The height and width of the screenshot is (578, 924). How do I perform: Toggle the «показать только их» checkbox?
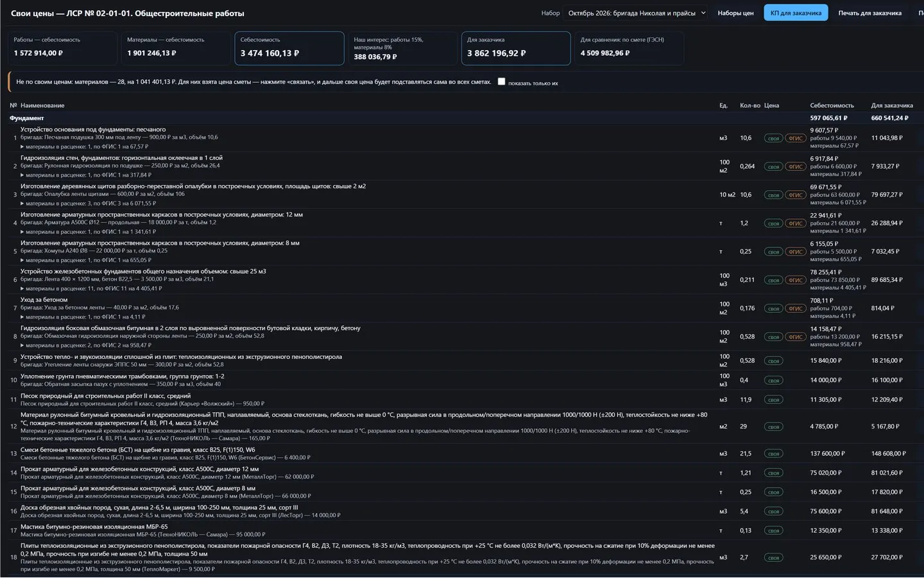(501, 82)
